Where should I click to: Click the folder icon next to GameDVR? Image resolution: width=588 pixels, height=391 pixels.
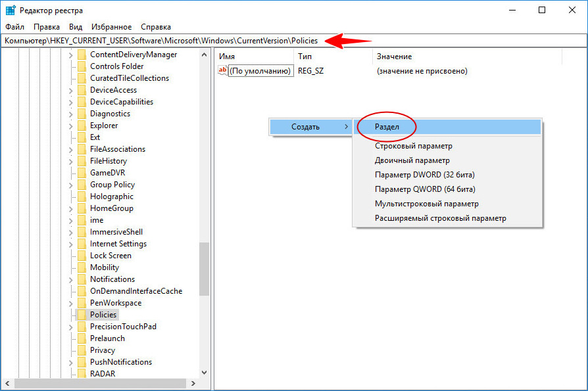pos(82,173)
